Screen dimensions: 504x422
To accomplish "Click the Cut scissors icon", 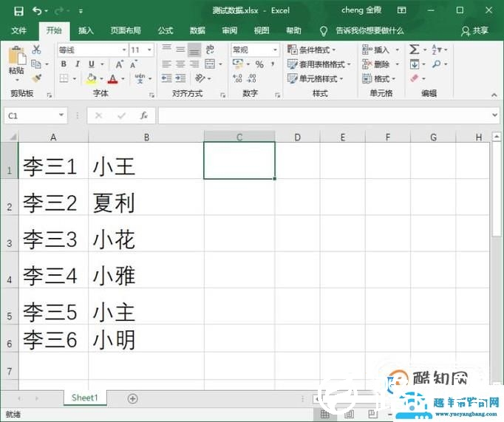I will [x=36, y=50].
